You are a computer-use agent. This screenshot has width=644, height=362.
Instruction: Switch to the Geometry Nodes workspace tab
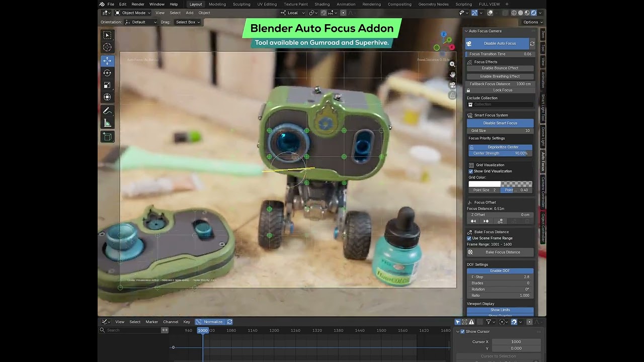[433, 4]
